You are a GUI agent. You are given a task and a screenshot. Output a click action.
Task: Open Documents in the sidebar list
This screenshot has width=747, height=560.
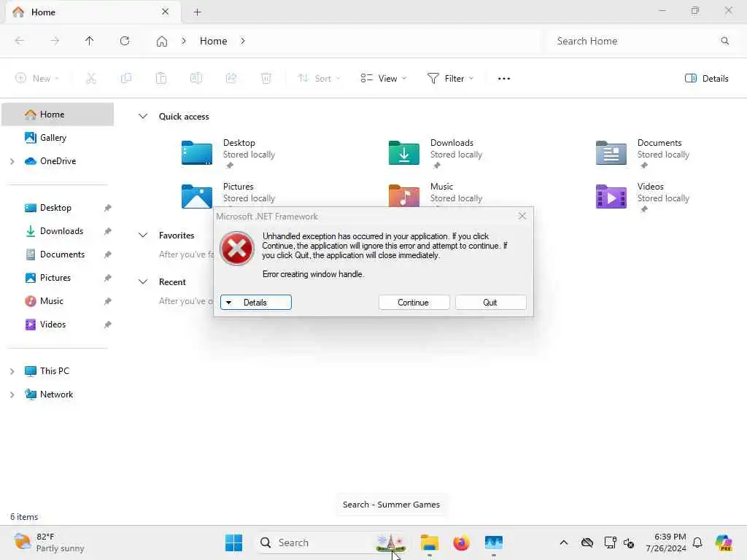click(x=62, y=254)
